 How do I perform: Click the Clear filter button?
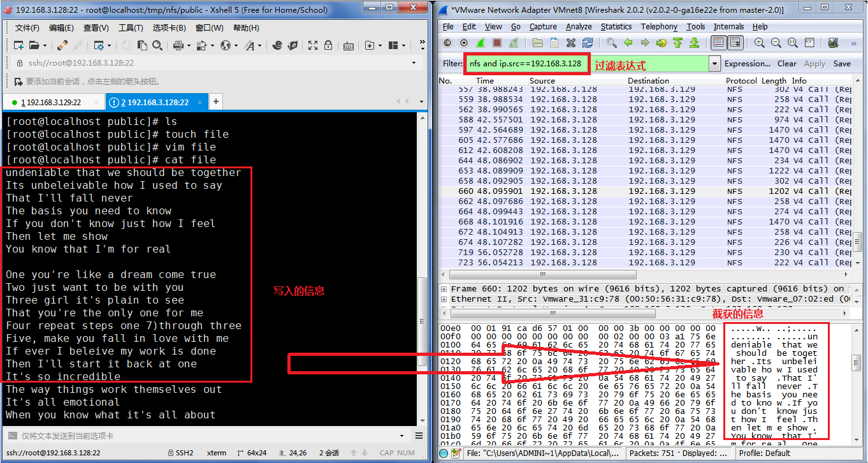click(786, 64)
